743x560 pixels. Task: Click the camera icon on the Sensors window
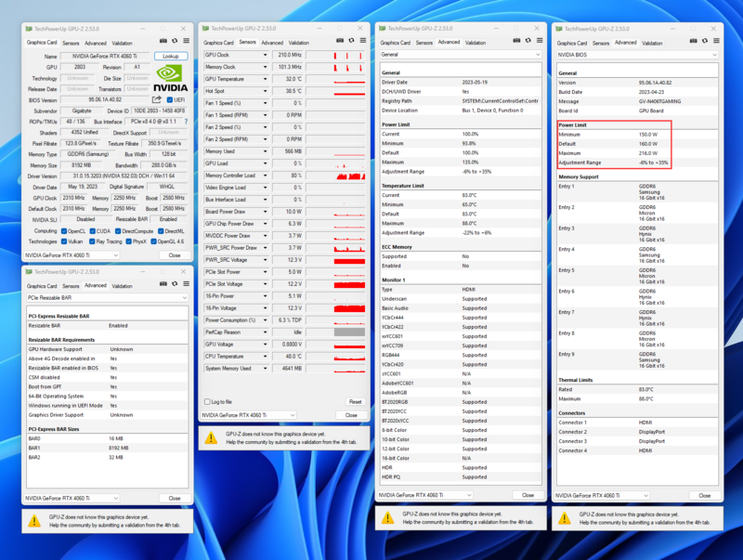340,40
